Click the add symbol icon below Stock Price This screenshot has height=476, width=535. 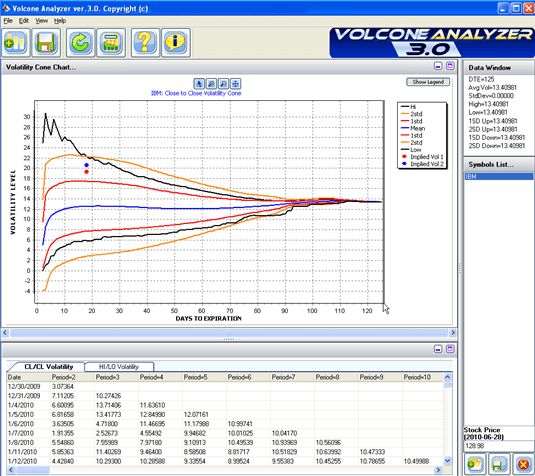(475, 464)
